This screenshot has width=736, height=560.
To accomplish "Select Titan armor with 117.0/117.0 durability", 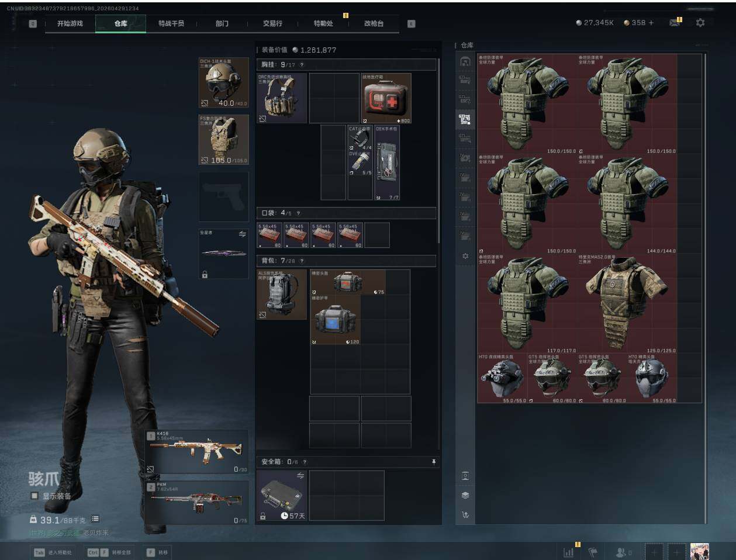I will point(527,303).
